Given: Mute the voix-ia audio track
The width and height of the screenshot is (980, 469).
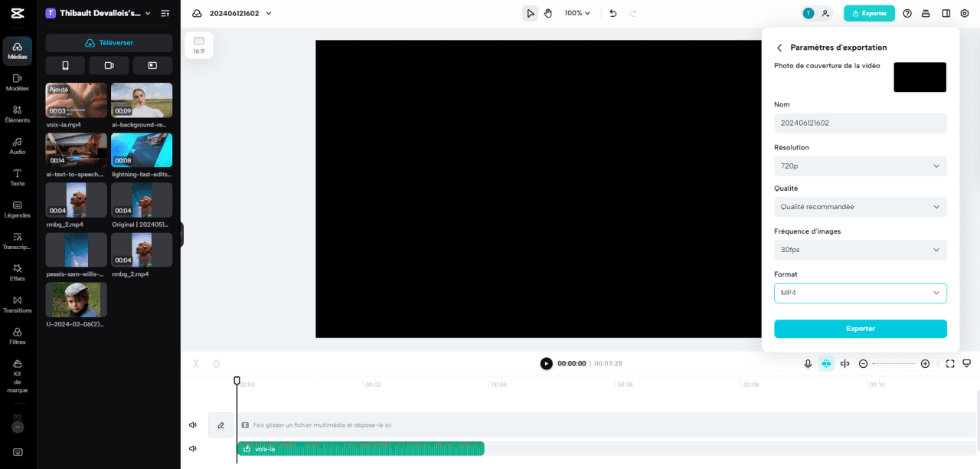Looking at the screenshot, I should pyautogui.click(x=193, y=448).
